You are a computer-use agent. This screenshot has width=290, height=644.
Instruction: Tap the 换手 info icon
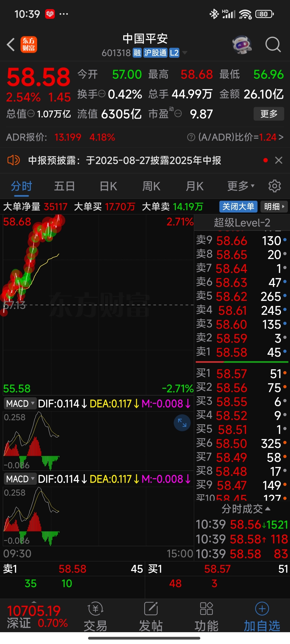tap(102, 94)
